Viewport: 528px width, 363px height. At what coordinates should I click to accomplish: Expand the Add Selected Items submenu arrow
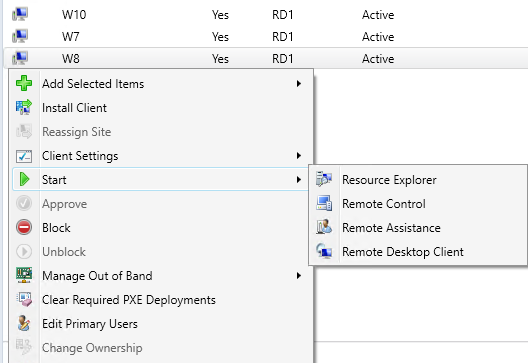(299, 84)
